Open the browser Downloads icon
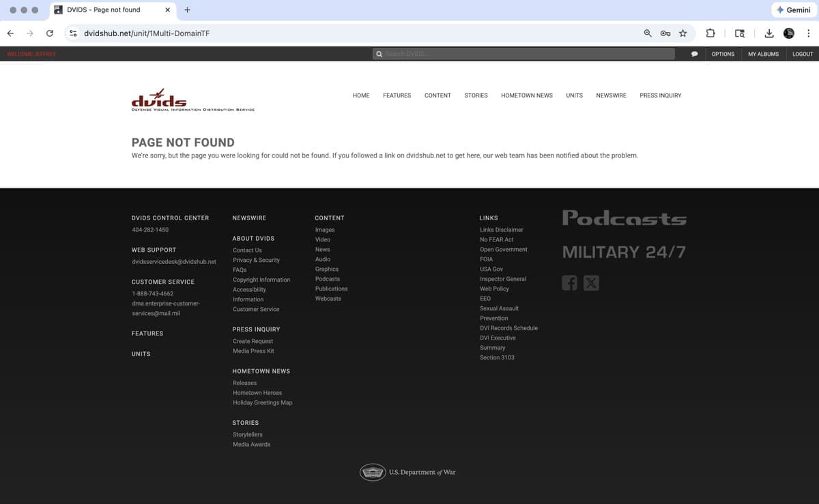The image size is (819, 504). coord(768,33)
